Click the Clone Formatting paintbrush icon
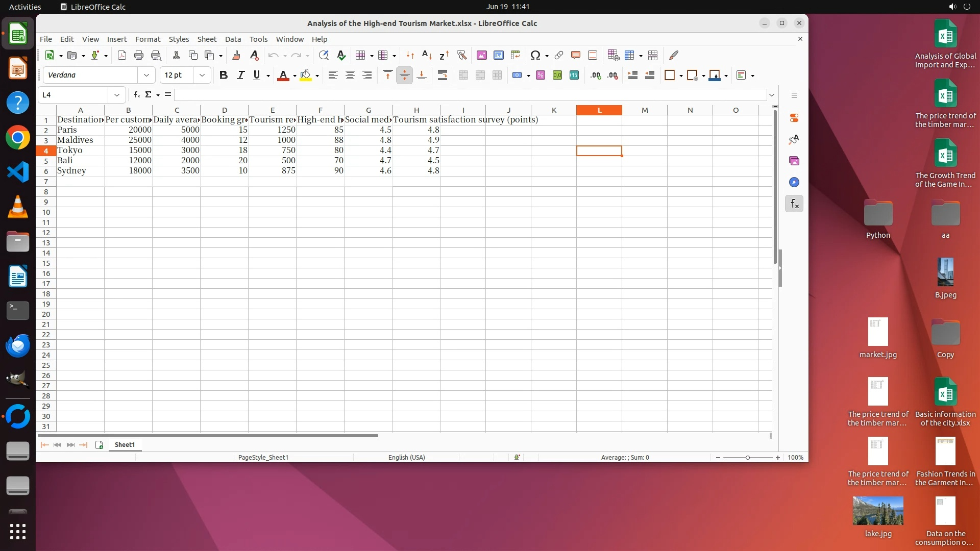The height and width of the screenshot is (551, 980). 236,55
